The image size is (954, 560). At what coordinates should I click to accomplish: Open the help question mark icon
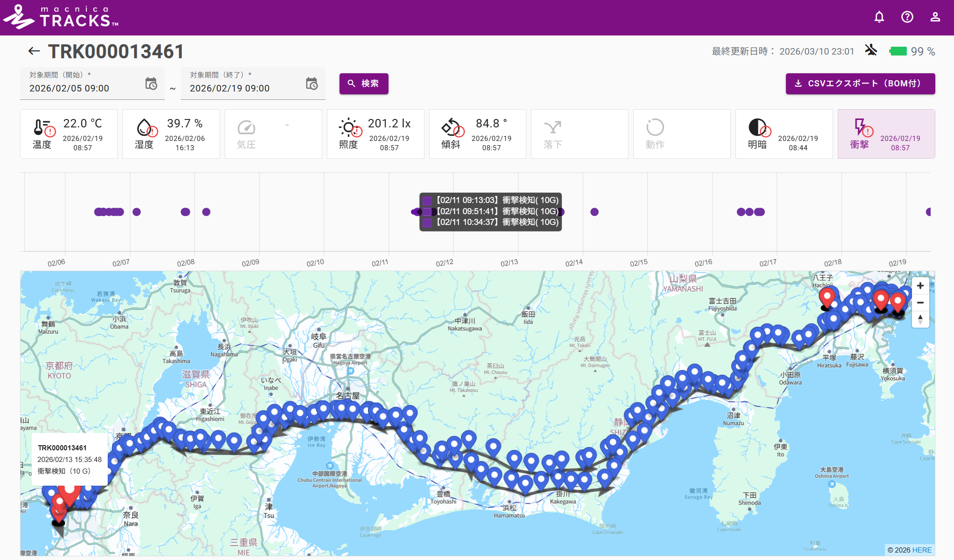(x=907, y=16)
